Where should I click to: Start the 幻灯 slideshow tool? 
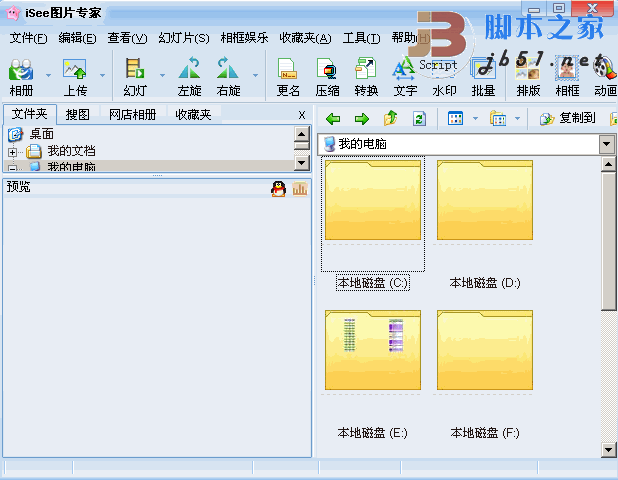(x=135, y=77)
